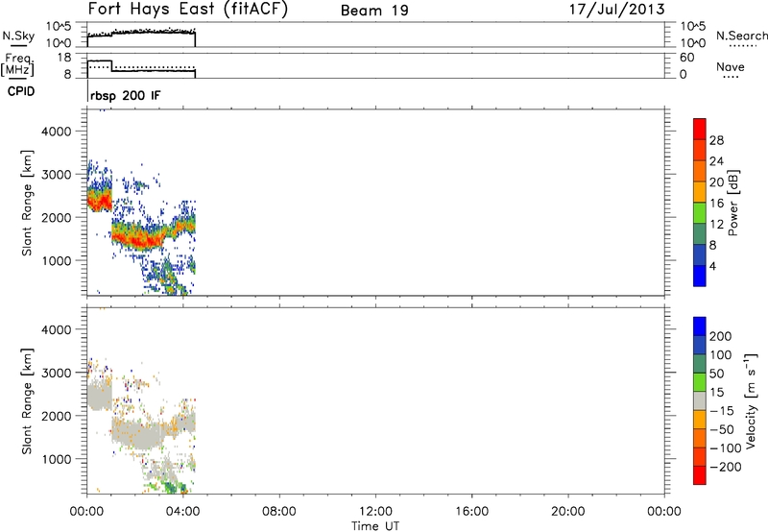The height and width of the screenshot is (532, 768).
Task: Click the '12:00' time tick label
Action: click(x=375, y=512)
